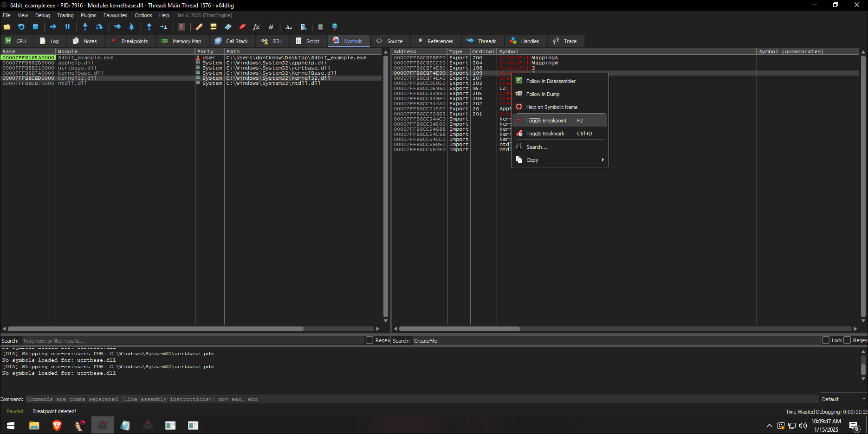This screenshot has height=434, width=868.
Task: Switch to the Memory Map tab
Action: pyautogui.click(x=182, y=41)
